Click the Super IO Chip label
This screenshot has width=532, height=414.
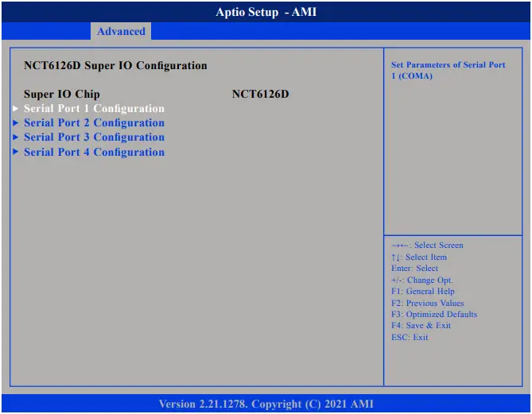click(62, 95)
